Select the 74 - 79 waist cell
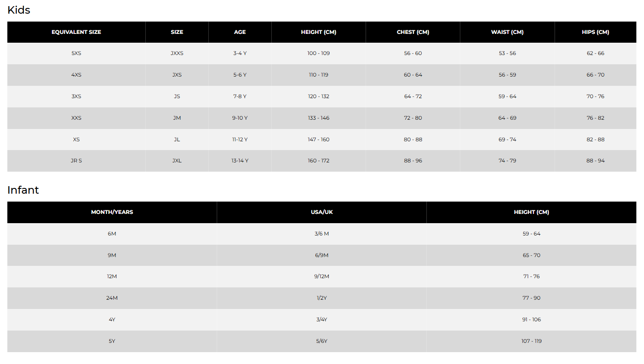The image size is (644, 364). coord(507,161)
